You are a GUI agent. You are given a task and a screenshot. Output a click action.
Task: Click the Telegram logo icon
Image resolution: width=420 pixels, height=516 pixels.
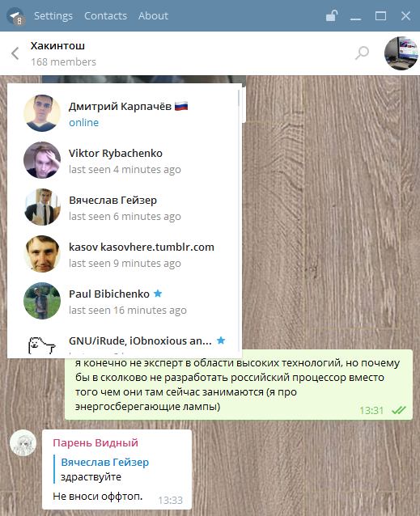click(15, 16)
